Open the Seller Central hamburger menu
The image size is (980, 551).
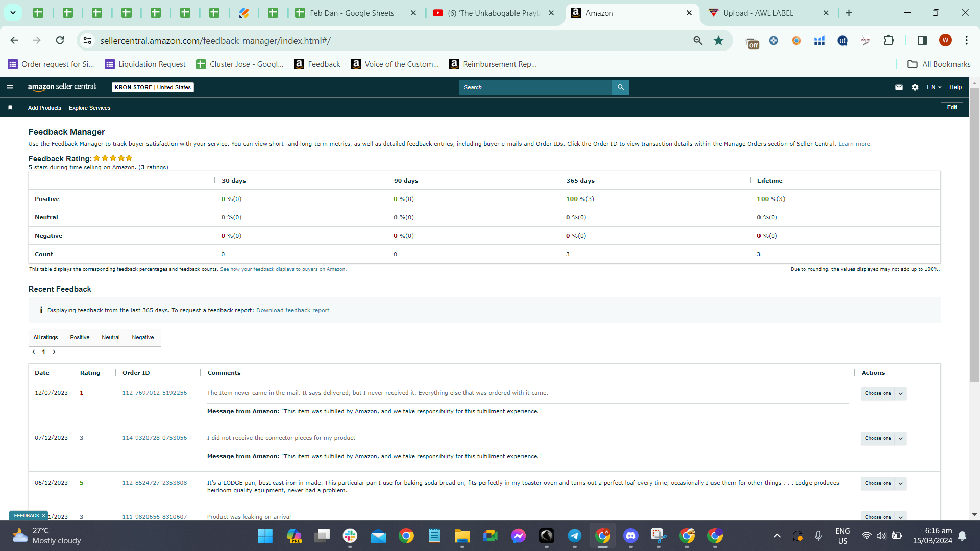tap(10, 87)
